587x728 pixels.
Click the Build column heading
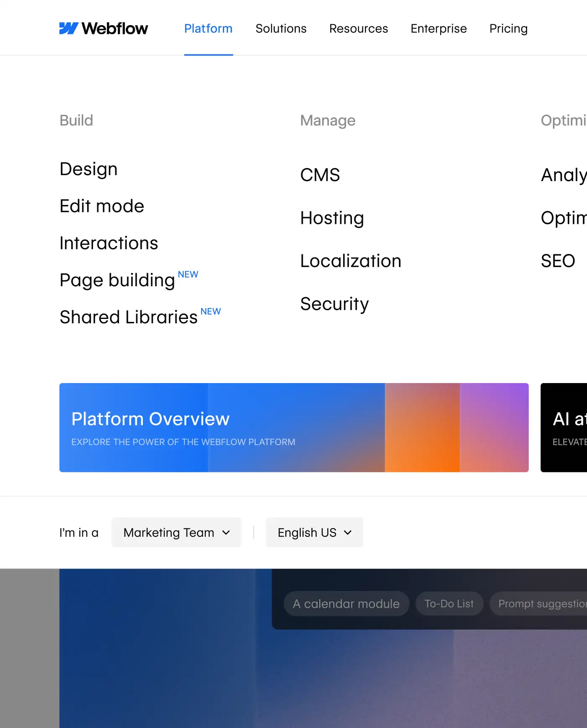click(x=76, y=120)
